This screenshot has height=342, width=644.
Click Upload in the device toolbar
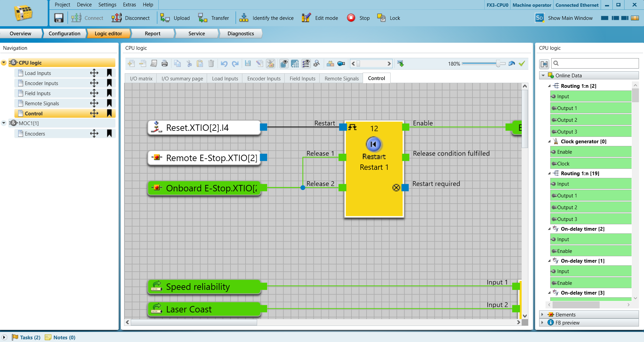175,18
